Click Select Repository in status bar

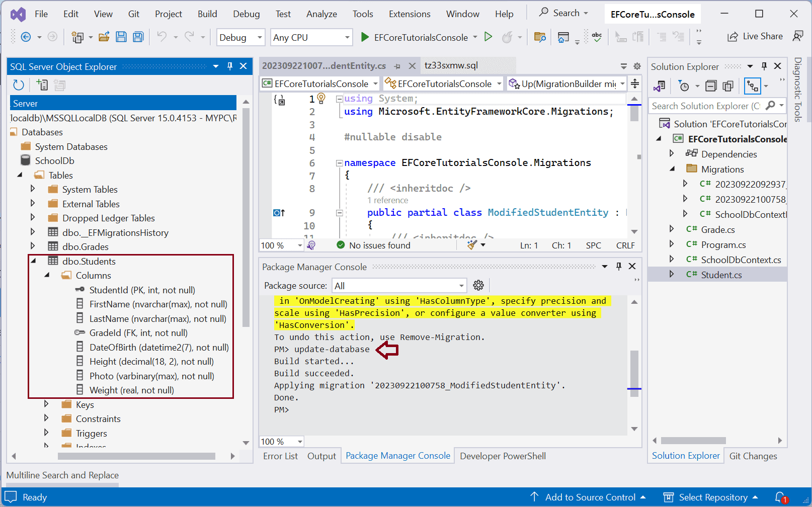click(710, 497)
